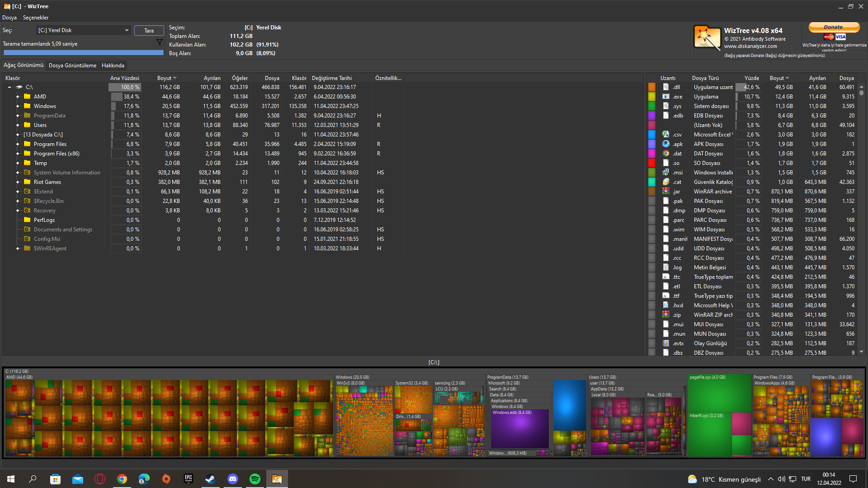Open the weather widget in taskbar
The height and width of the screenshot is (488, 868).
(x=724, y=479)
